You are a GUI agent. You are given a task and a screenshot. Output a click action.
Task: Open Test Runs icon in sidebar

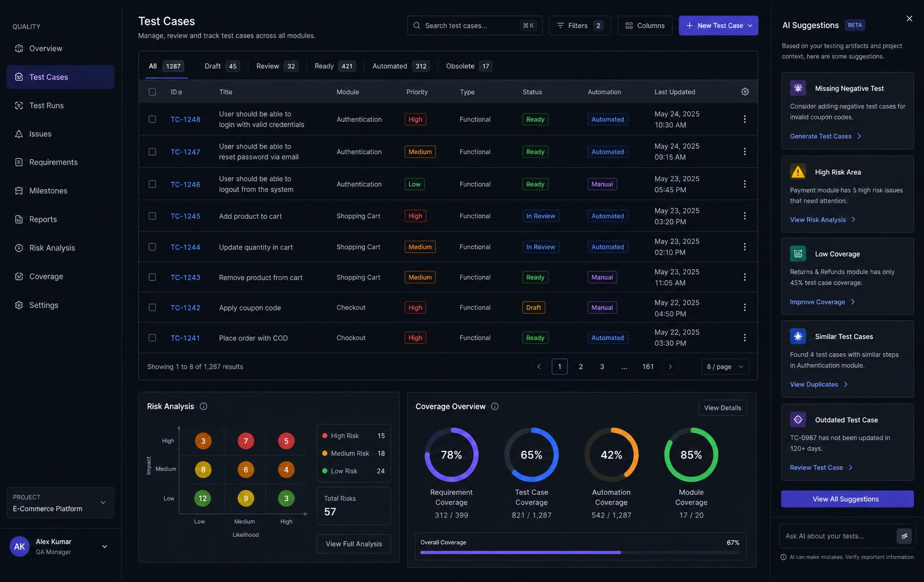(x=19, y=106)
